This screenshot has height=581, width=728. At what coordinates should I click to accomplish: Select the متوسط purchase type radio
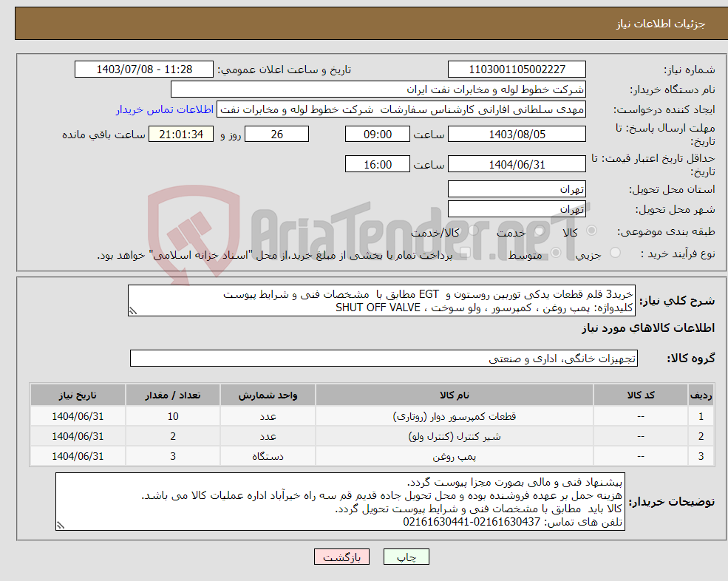tap(556, 253)
